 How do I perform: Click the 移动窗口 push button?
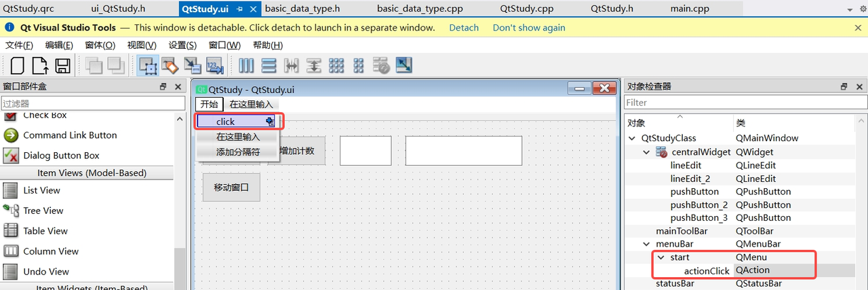(x=231, y=187)
